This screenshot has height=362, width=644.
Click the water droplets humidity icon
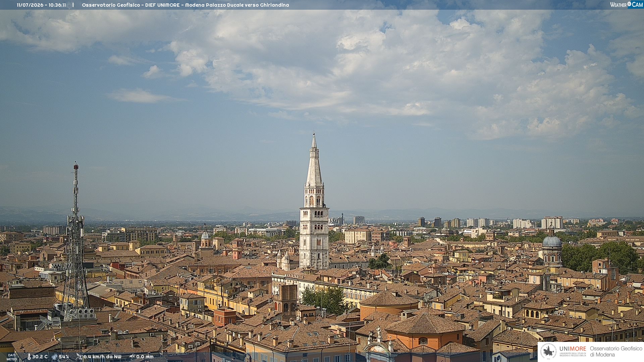[x=55, y=357]
